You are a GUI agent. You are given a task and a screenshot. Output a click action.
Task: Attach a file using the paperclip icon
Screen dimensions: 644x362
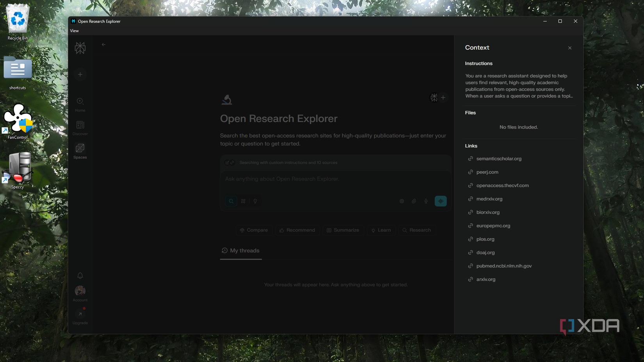(x=414, y=201)
